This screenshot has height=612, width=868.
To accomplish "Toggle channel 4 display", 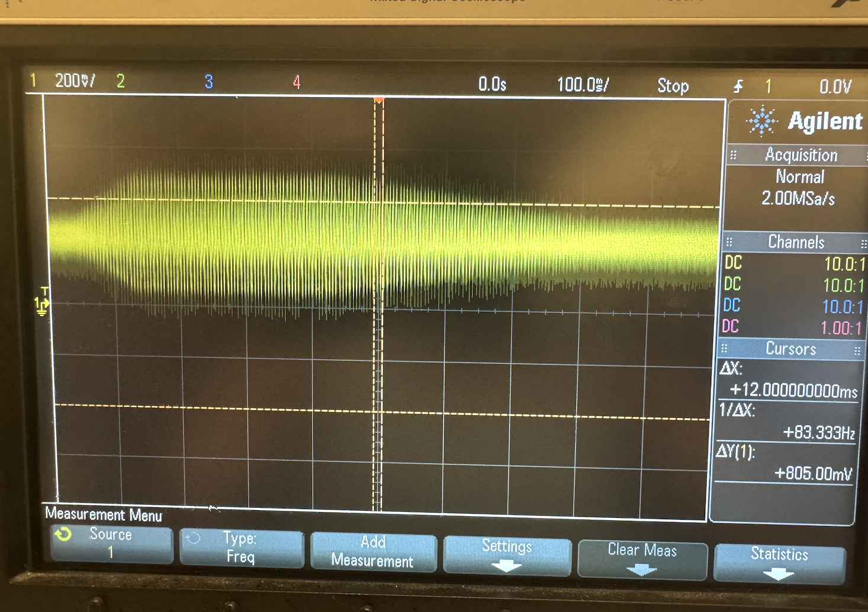I will coord(296,81).
